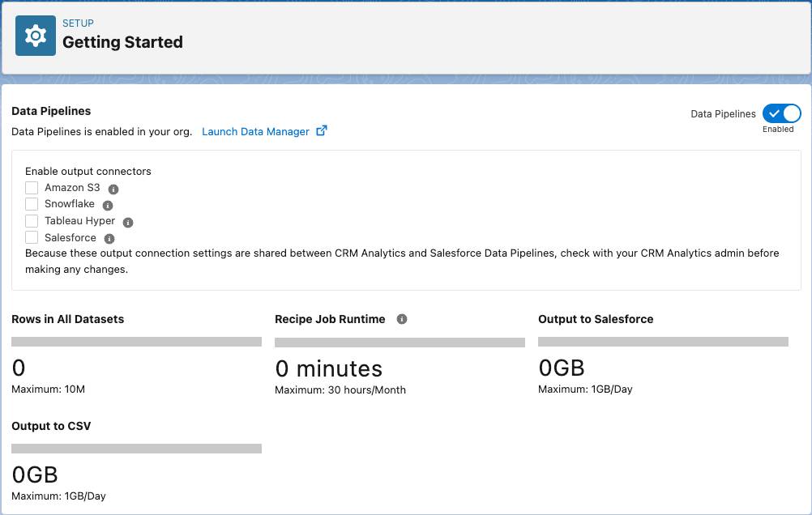Tick the Tableau Hyper output connector checkbox
The width and height of the screenshot is (812, 515).
click(x=32, y=221)
